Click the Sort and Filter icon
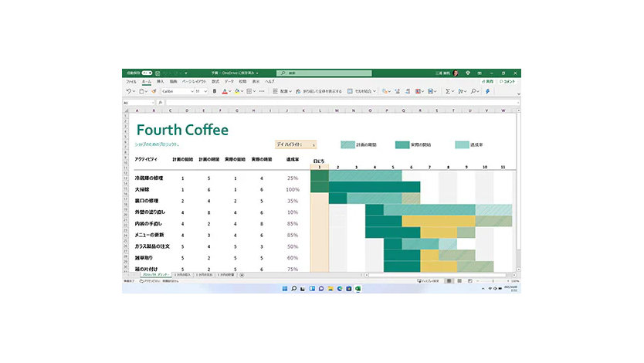 coord(461,91)
